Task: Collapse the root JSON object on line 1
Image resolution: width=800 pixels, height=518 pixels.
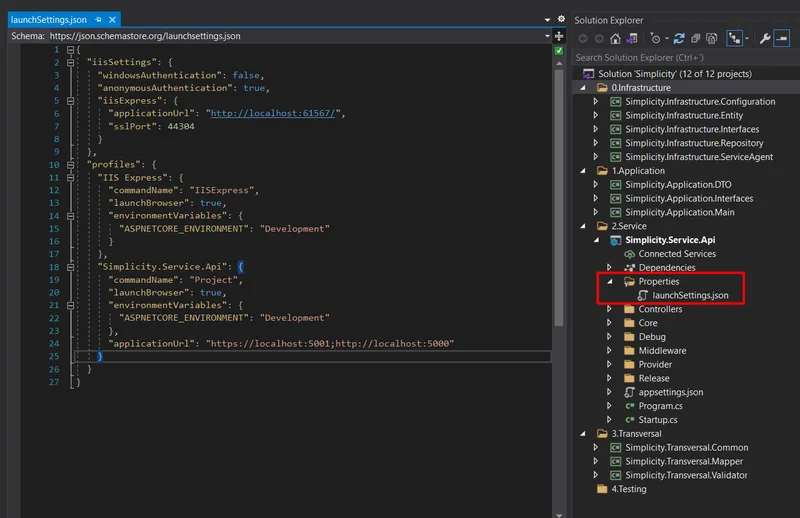Action: pos(70,50)
